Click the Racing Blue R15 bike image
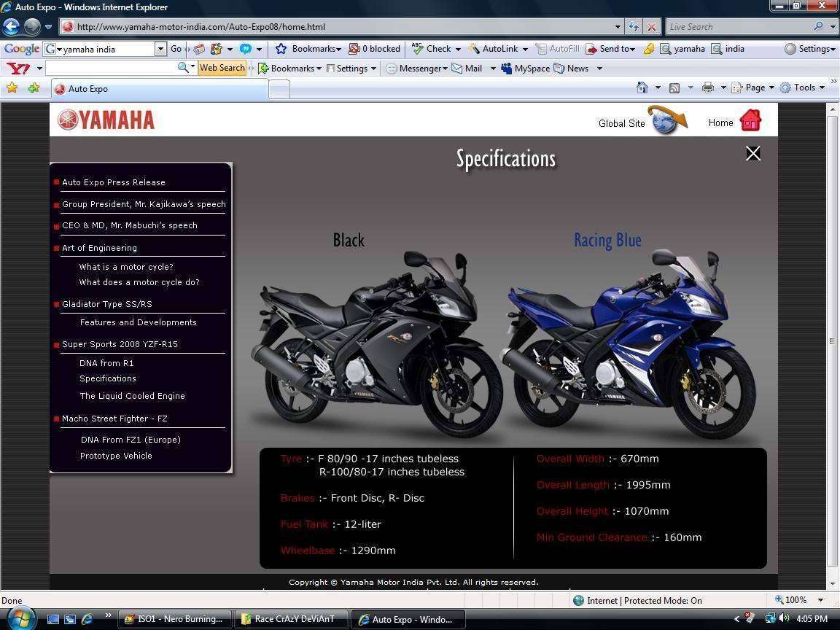840x630 pixels. tap(628, 344)
